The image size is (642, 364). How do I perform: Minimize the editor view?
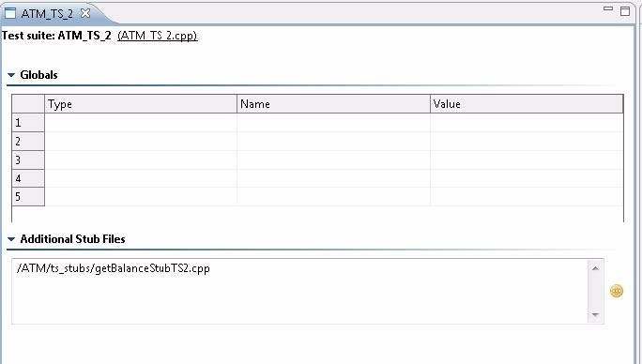(x=608, y=8)
